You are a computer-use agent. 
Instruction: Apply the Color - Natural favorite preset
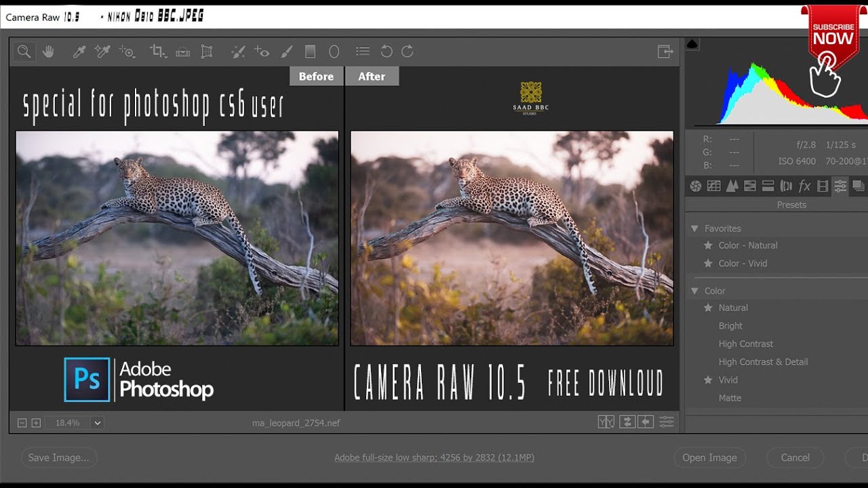(748, 245)
